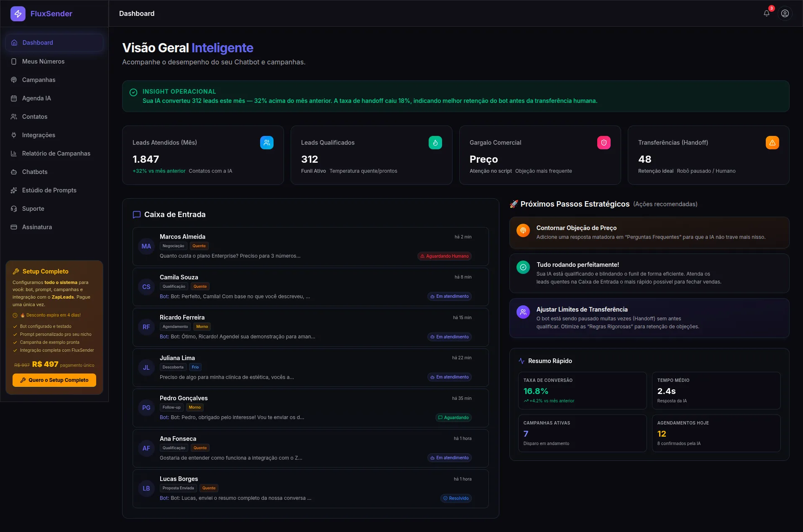Image resolution: width=803 pixels, height=532 pixels.
Task: Select "Campanhas" in the sidebar
Action: [38, 79]
